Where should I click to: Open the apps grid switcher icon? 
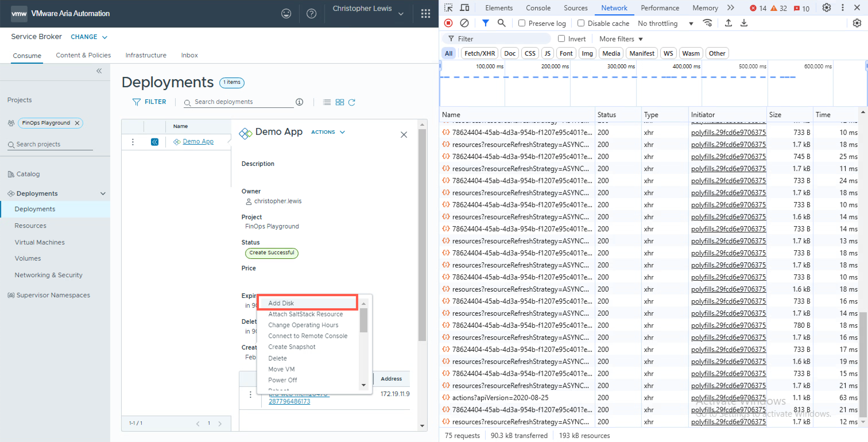(x=425, y=13)
